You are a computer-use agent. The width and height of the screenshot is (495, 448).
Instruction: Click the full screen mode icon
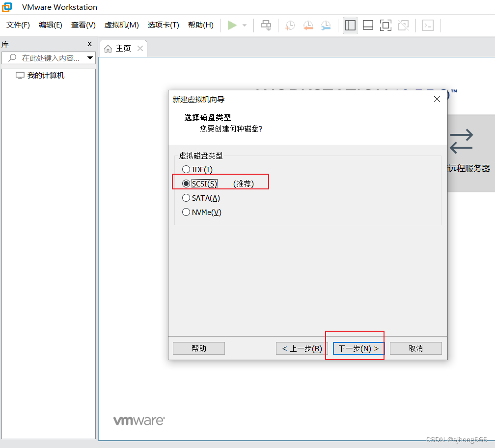click(x=385, y=25)
